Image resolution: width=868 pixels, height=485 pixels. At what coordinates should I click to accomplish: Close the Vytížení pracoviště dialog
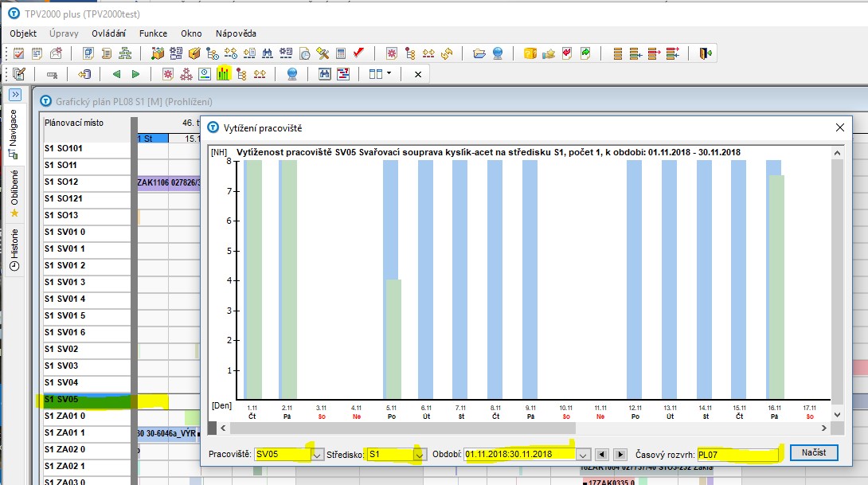pos(840,128)
